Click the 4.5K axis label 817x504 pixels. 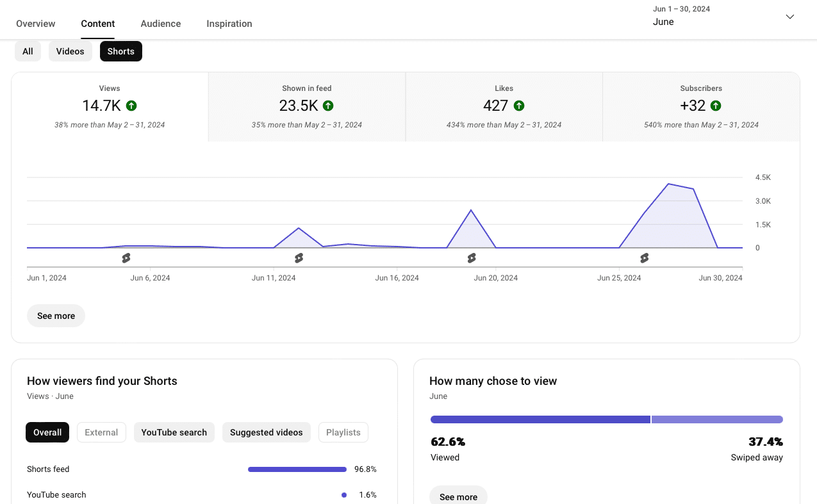click(x=763, y=177)
